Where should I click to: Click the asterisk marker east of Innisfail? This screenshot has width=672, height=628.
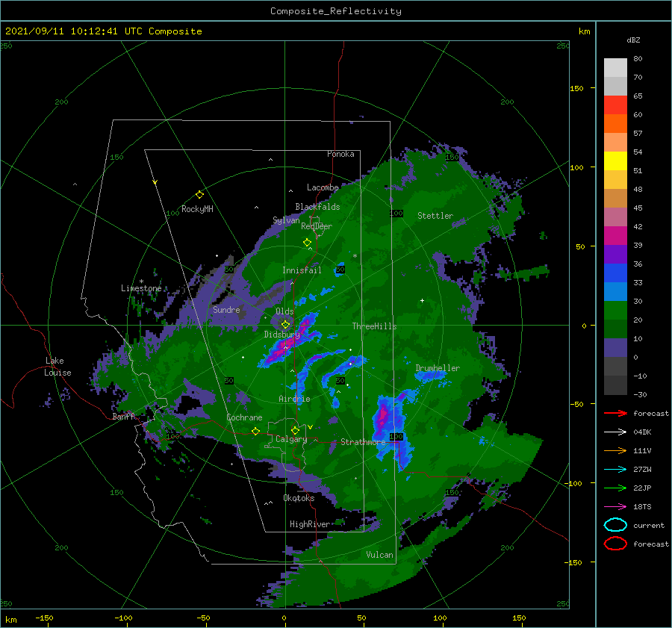tap(355, 256)
